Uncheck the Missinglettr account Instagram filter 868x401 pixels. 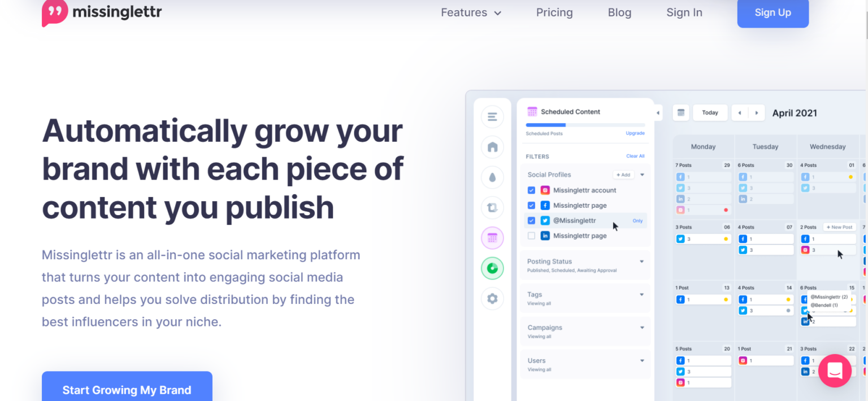(531, 190)
